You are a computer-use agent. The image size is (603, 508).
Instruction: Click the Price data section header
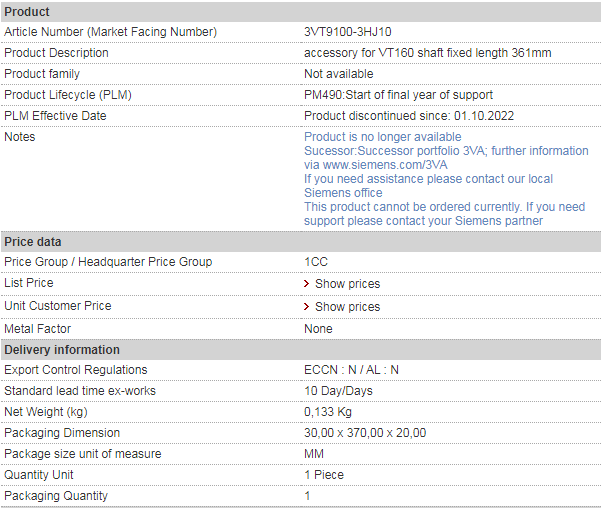tap(301, 242)
